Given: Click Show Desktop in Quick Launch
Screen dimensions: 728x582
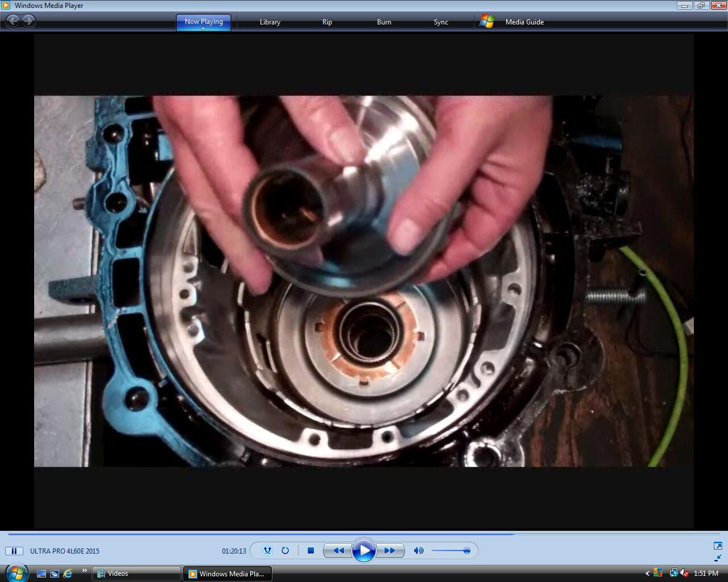Looking at the screenshot, I should pyautogui.click(x=42, y=573).
